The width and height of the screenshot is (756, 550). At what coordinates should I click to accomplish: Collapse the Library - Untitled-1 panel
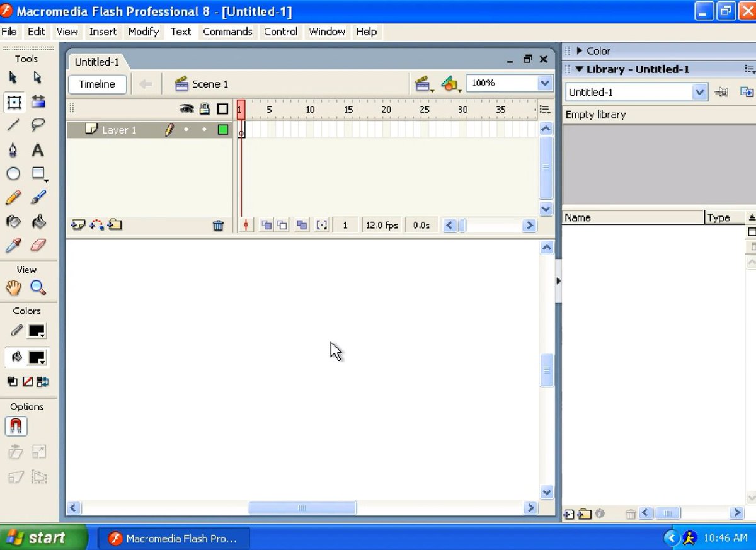[580, 69]
